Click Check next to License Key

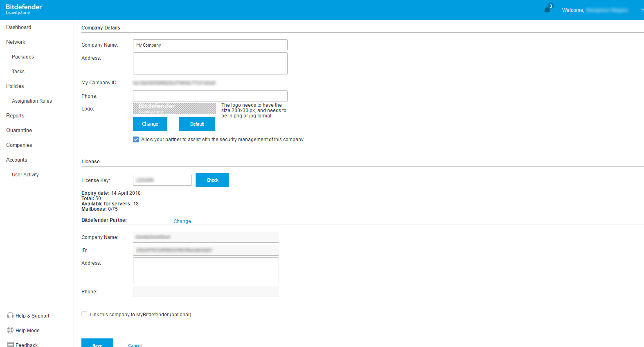pos(212,180)
